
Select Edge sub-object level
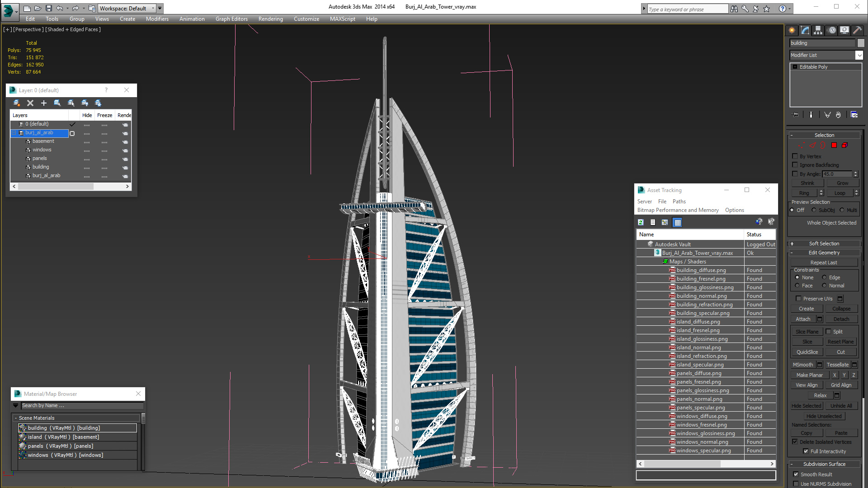point(812,145)
